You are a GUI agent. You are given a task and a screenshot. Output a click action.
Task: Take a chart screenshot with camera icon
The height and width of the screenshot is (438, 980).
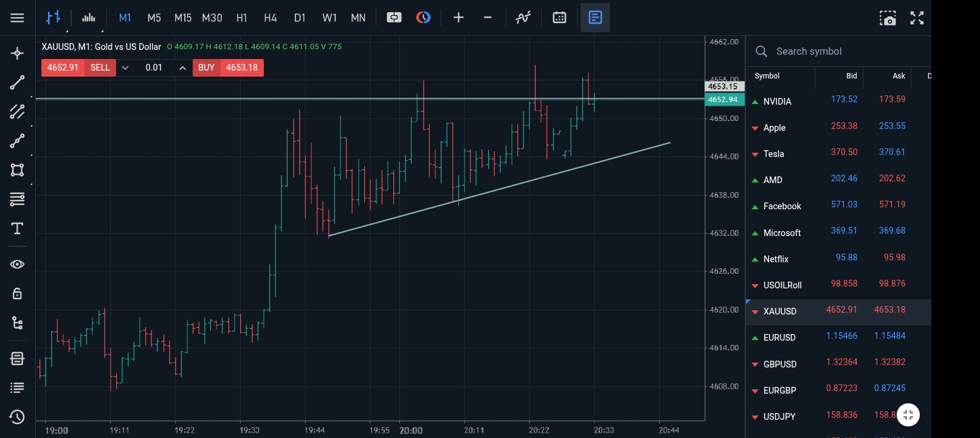(888, 18)
